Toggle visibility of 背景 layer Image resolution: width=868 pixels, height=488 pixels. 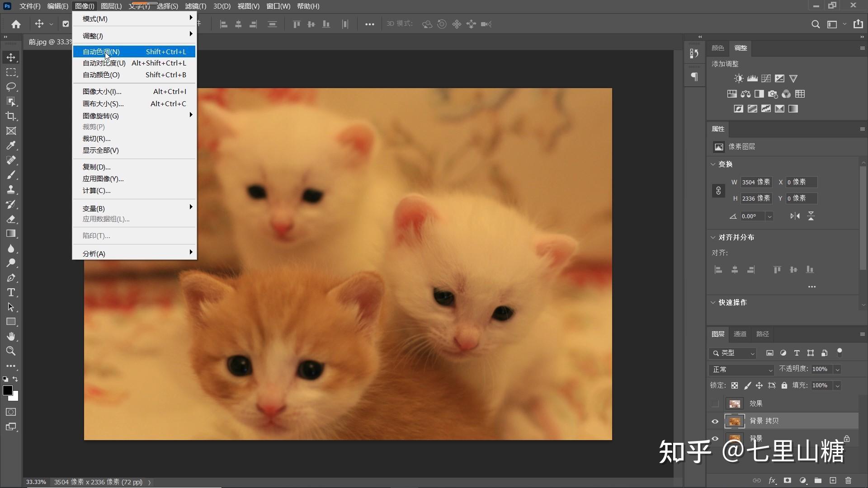(x=715, y=438)
